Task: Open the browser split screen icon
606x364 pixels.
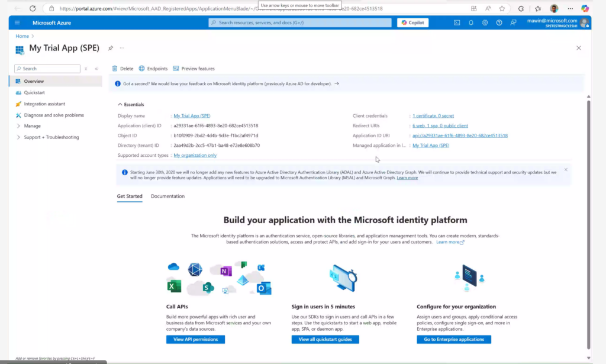Action: pos(474,8)
